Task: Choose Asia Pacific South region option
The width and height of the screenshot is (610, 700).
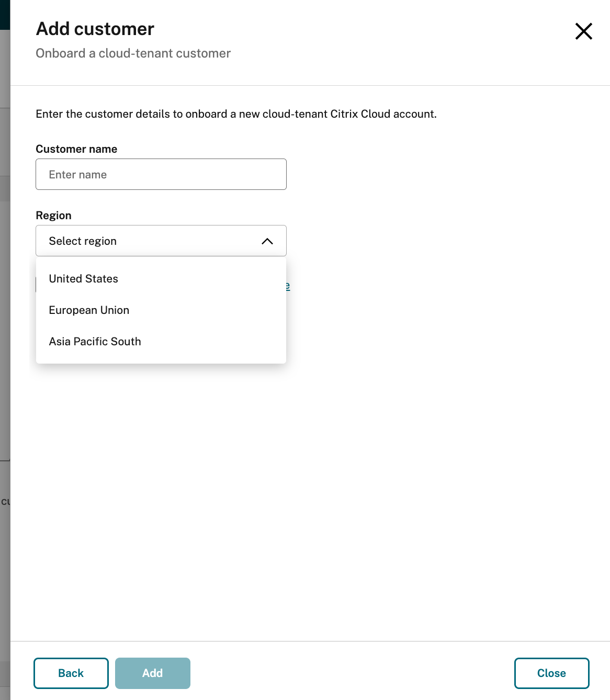Action: tap(161, 342)
